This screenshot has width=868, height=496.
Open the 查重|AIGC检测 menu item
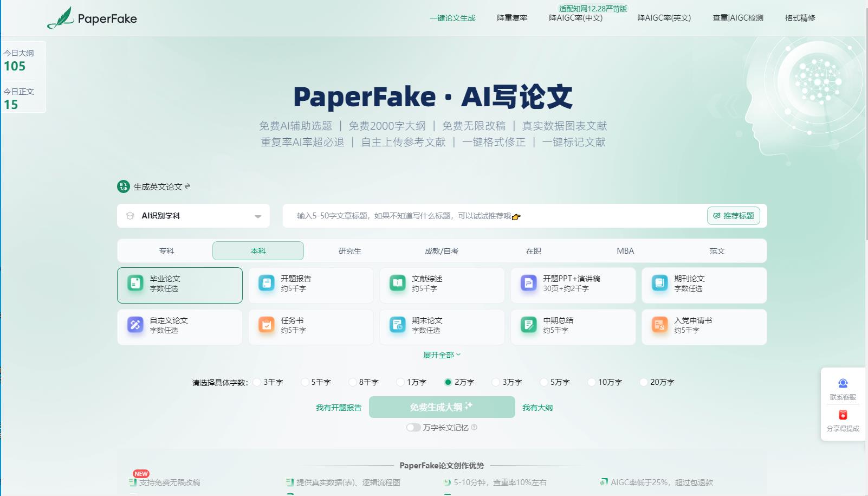tap(737, 17)
